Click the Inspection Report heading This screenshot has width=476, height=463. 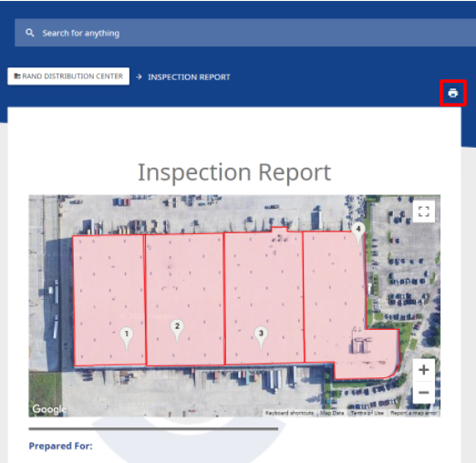click(x=234, y=172)
